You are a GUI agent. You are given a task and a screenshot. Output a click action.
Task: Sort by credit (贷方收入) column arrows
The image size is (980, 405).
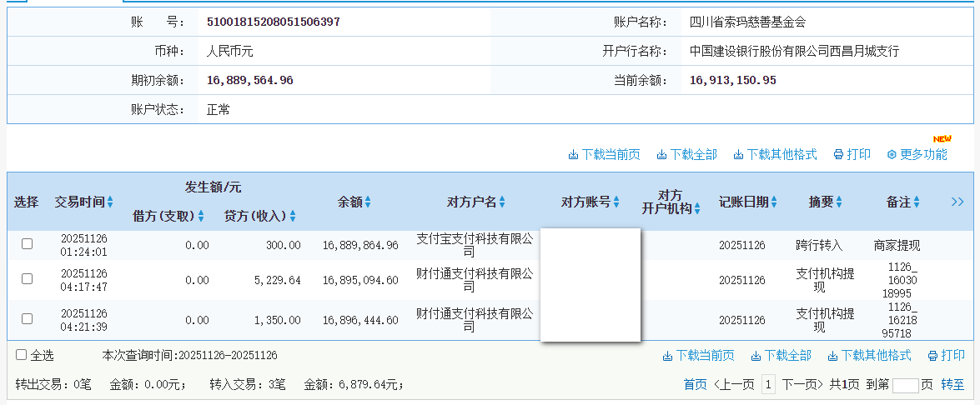tap(293, 217)
